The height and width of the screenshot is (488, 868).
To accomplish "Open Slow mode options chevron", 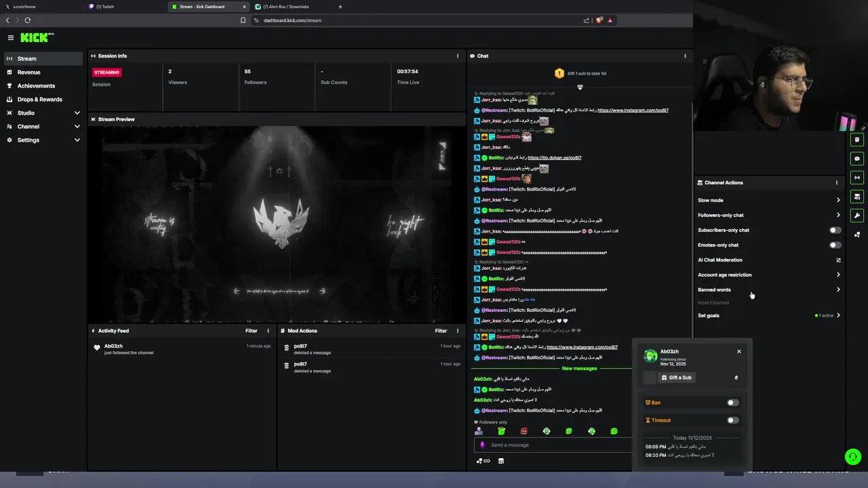I will coord(838,201).
